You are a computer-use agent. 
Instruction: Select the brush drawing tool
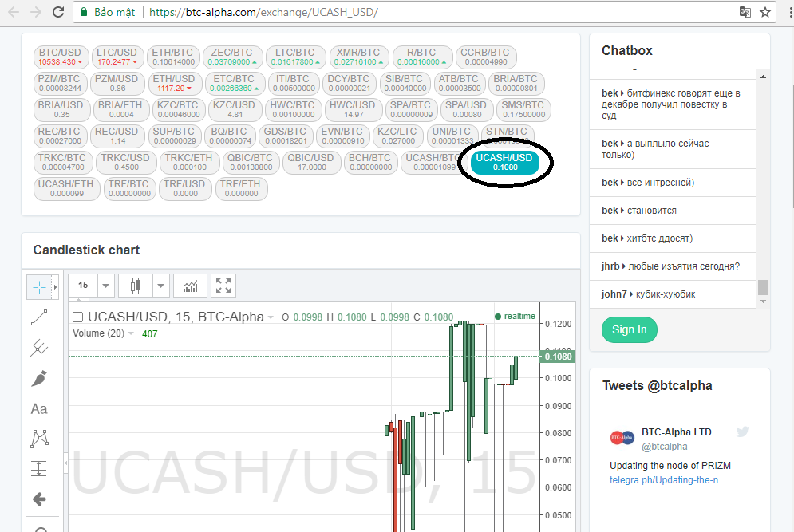39,378
